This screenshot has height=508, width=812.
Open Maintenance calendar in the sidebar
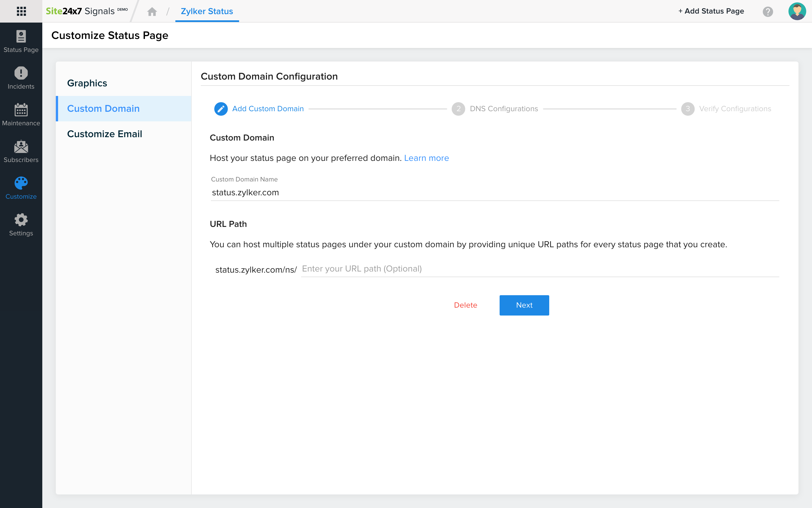pyautogui.click(x=21, y=115)
